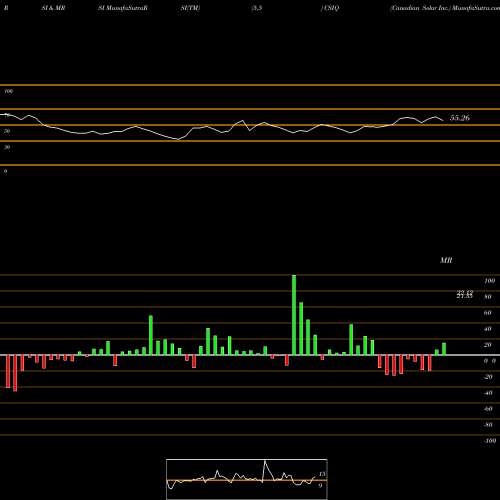Click the overlapping MR value labels near 80
The height and width of the screenshot is (500, 500).
[x=465, y=294]
